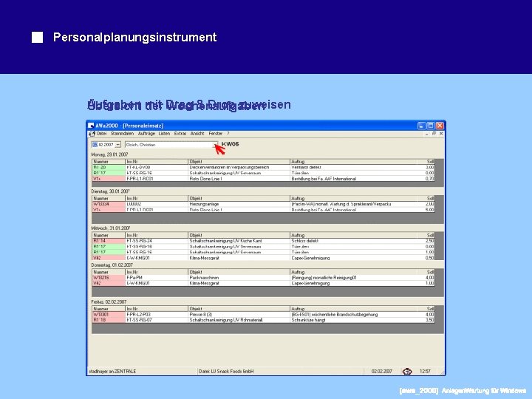
Task: Click the 'Schaltschrankreinigung UV Küche Kant.' cell
Action: tap(239, 241)
